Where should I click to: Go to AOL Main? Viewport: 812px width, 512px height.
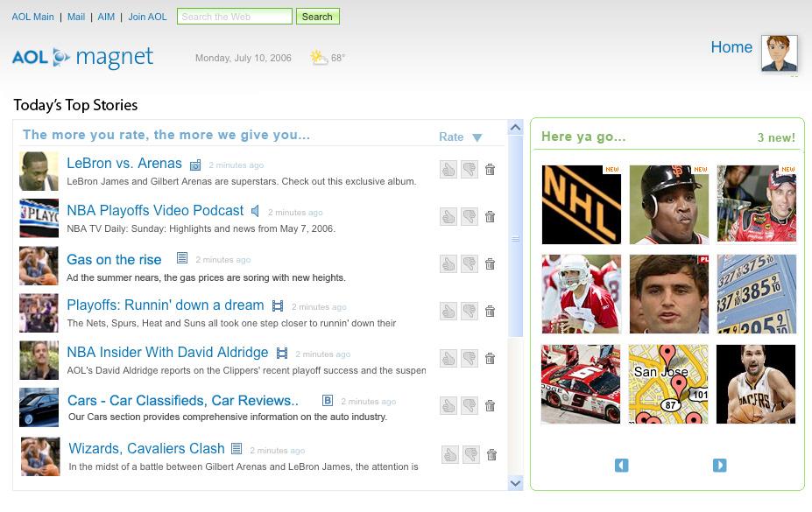coord(32,18)
